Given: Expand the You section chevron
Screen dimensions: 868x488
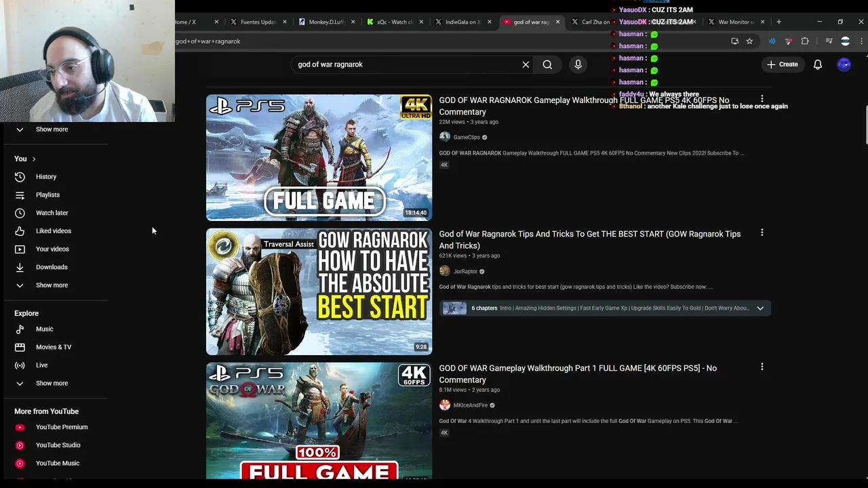Looking at the screenshot, I should click(33, 159).
